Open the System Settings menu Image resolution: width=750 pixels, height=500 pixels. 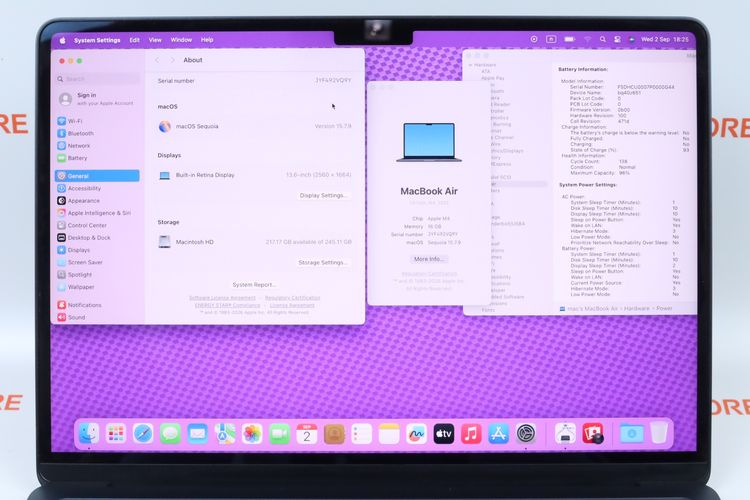tap(97, 40)
